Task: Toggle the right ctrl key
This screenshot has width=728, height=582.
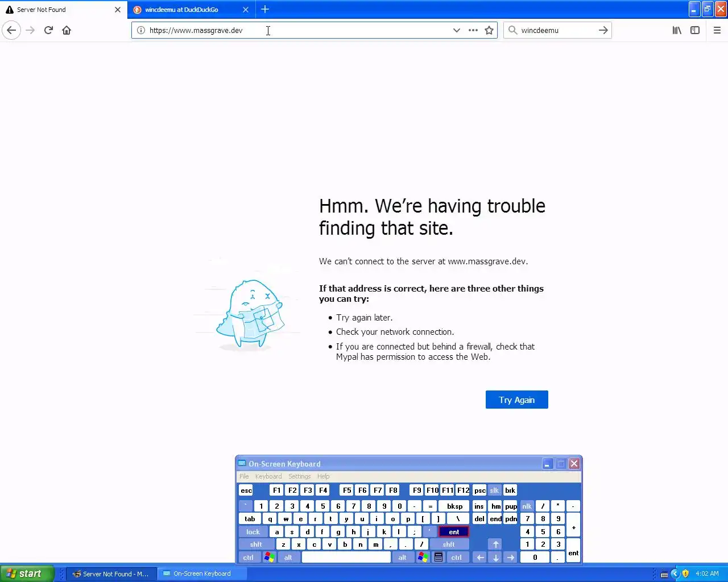Action: point(457,557)
